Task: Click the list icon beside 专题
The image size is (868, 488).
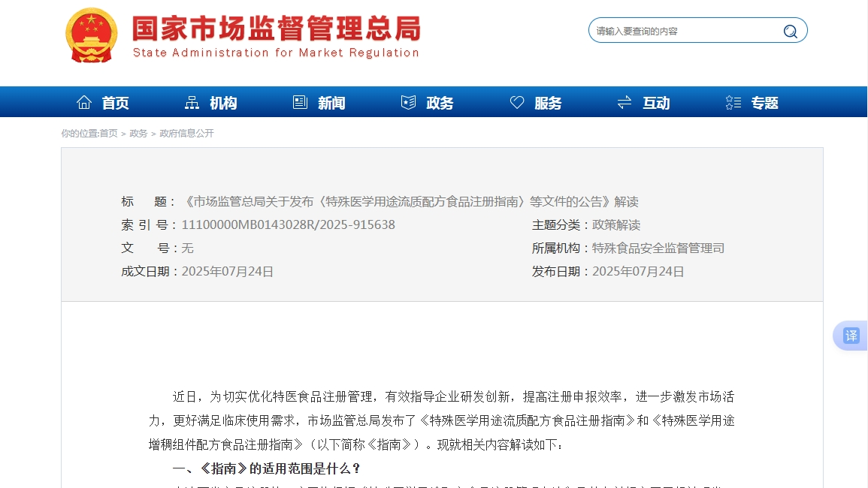Action: pos(733,103)
